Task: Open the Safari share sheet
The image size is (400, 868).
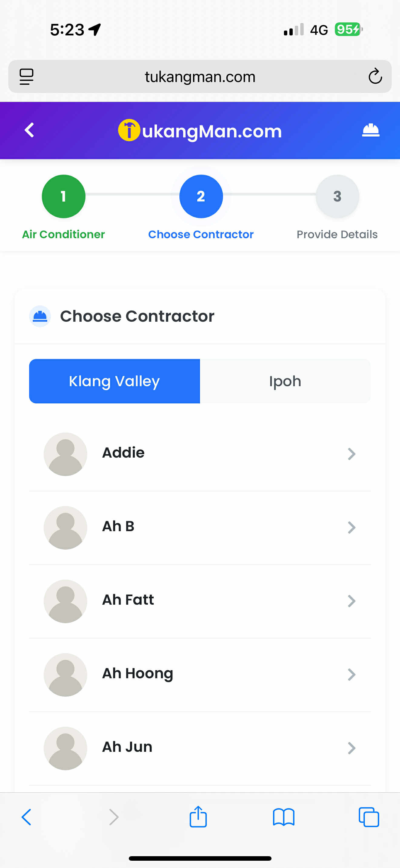Action: (198, 817)
